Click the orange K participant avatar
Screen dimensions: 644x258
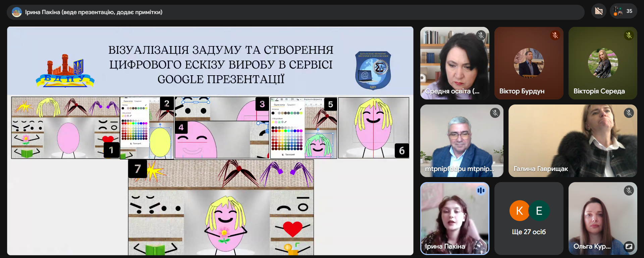pos(519,211)
